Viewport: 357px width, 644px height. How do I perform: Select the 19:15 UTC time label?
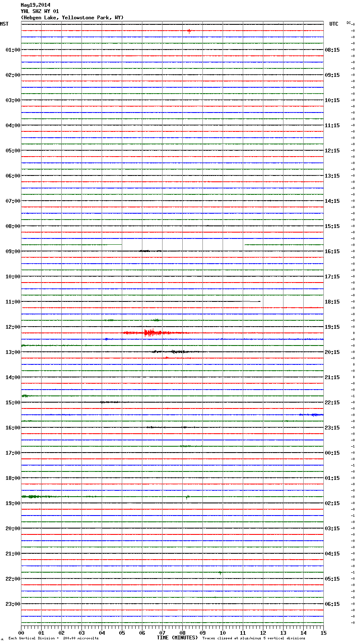[332, 327]
